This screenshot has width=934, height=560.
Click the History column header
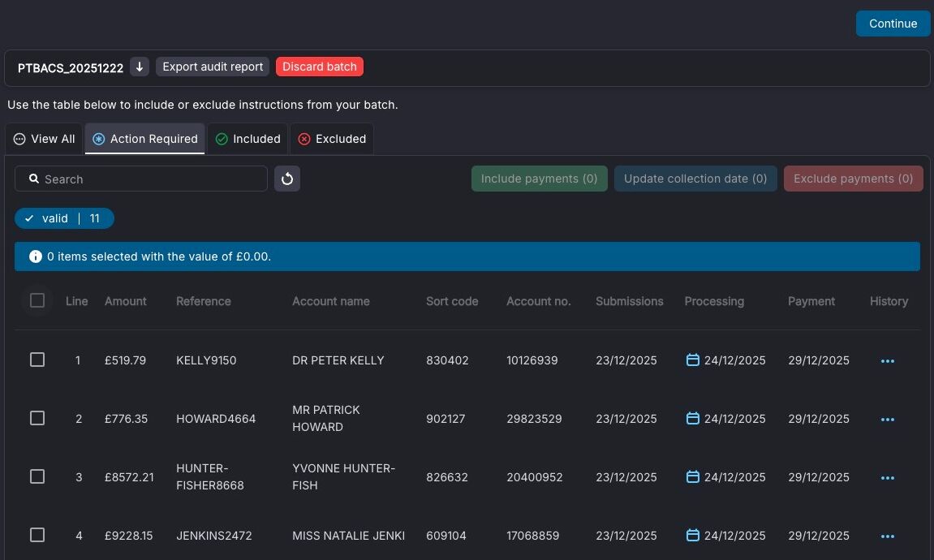coord(889,301)
